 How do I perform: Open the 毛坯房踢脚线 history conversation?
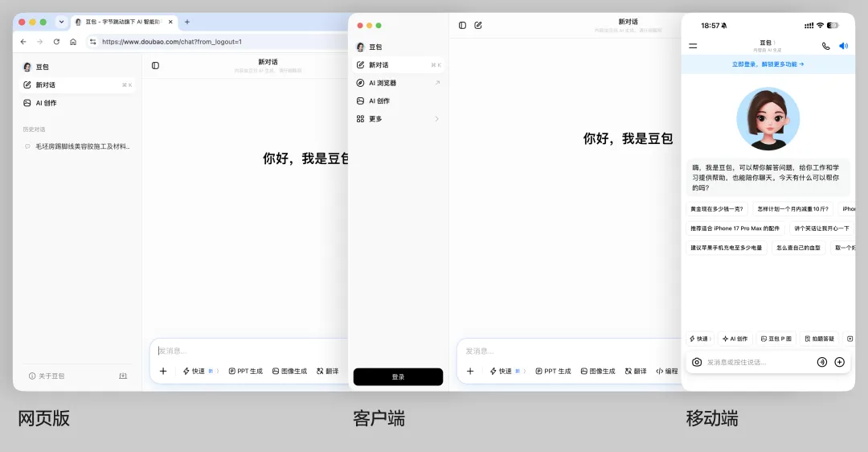coord(77,146)
